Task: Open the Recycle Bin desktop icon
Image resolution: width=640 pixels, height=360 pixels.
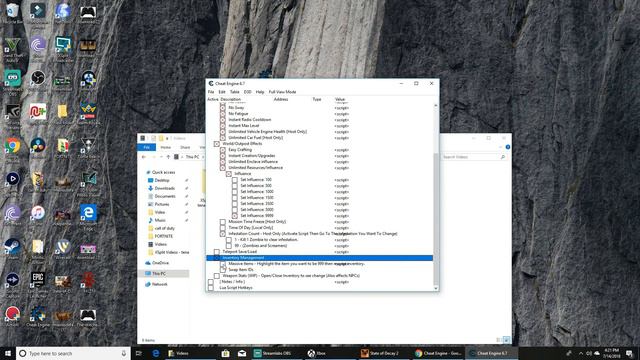Action: pos(13,12)
